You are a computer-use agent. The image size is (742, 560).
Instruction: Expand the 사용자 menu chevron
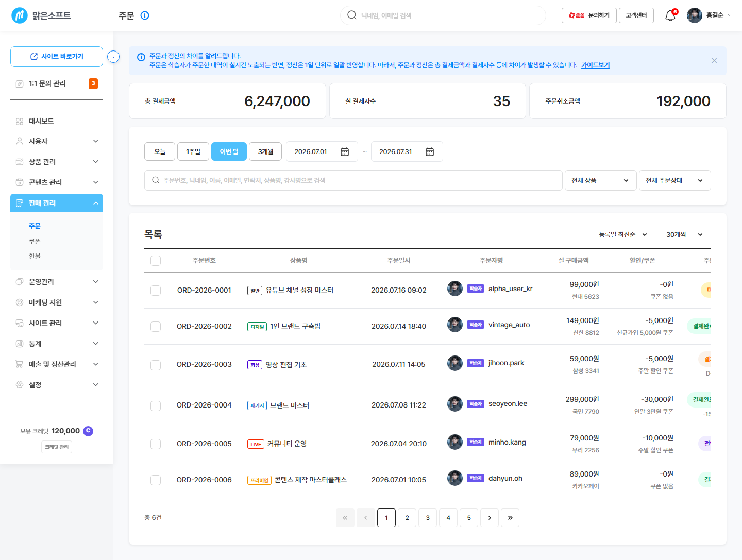(95, 141)
